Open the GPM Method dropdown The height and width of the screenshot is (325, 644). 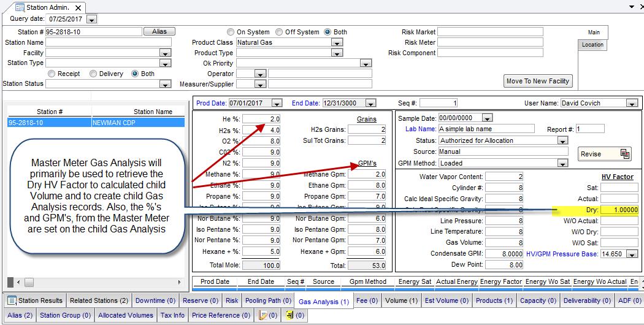tap(562, 163)
